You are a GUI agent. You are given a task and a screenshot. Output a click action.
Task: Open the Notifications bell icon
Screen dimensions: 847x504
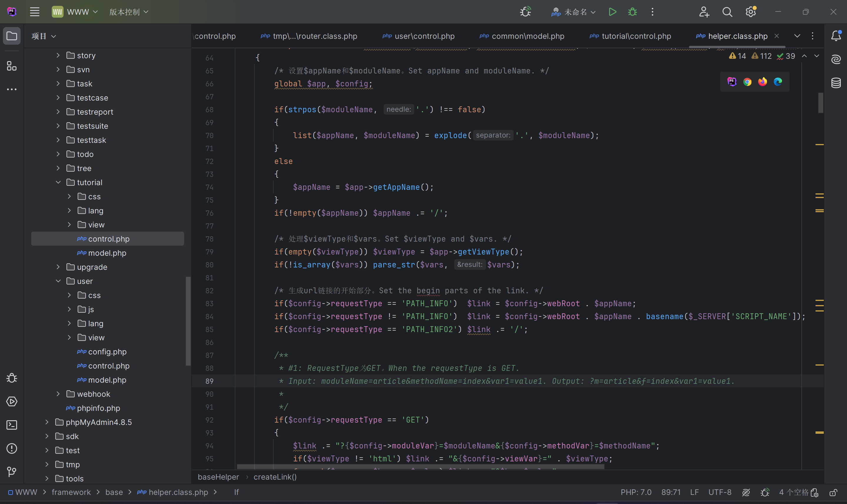click(836, 36)
